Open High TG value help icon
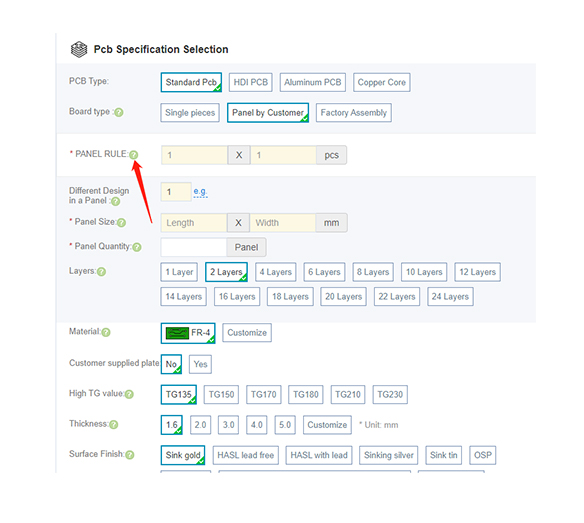 click(129, 394)
